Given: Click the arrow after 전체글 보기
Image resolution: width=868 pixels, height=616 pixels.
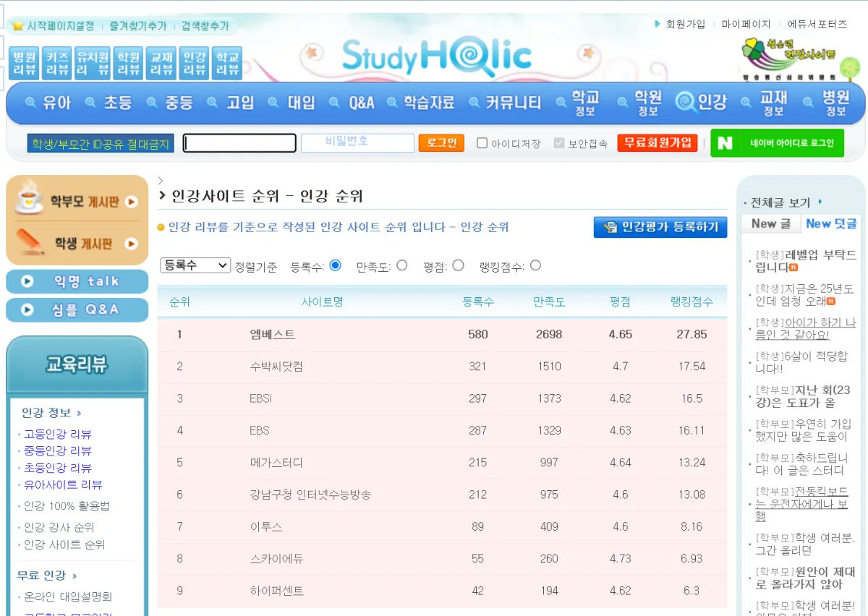Looking at the screenshot, I should pyautogui.click(x=820, y=202).
